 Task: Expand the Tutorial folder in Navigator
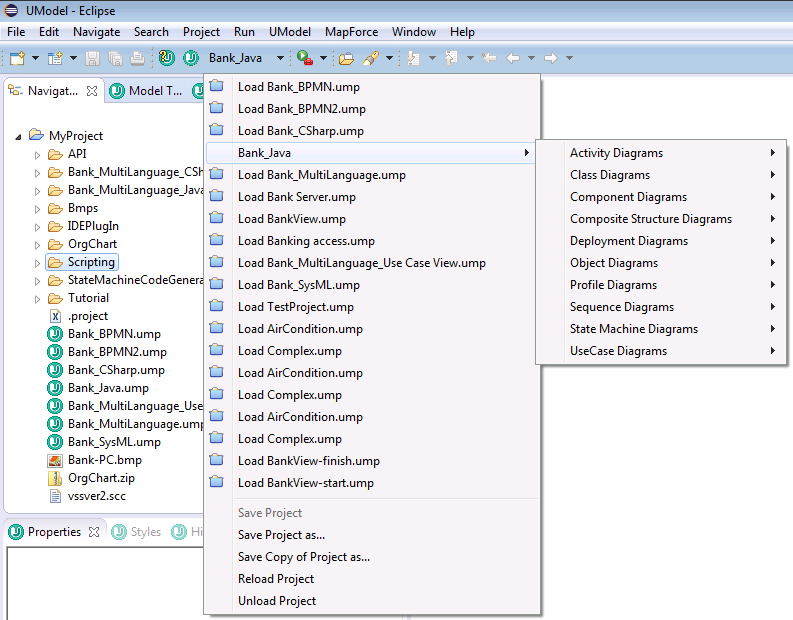(37, 298)
